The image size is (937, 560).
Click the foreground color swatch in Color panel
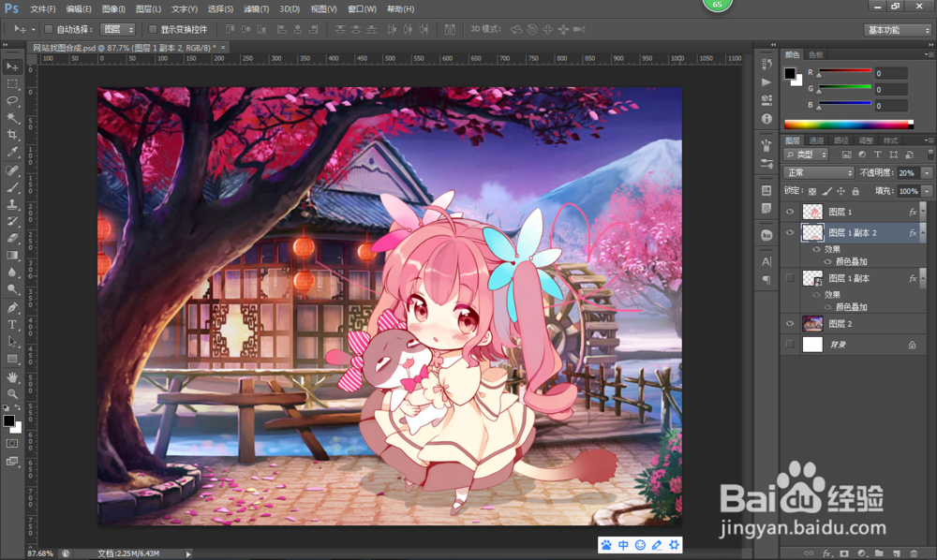pyautogui.click(x=790, y=73)
